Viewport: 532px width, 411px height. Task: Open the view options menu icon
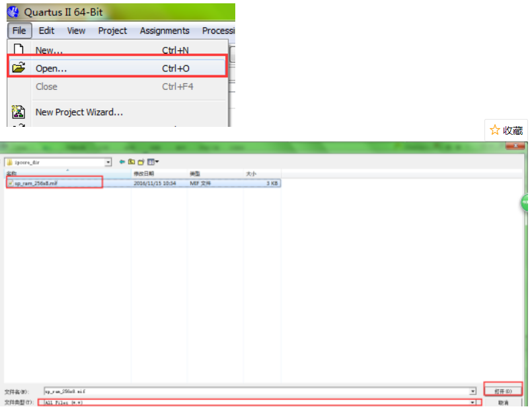coord(153,162)
